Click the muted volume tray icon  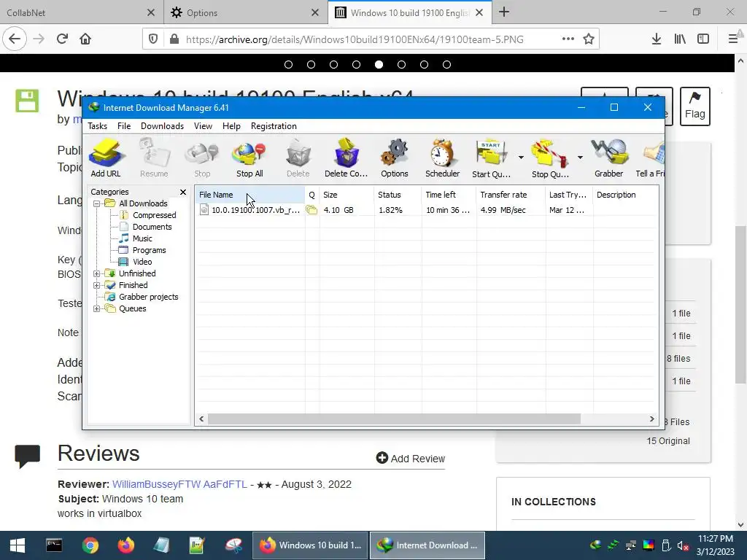click(x=683, y=545)
